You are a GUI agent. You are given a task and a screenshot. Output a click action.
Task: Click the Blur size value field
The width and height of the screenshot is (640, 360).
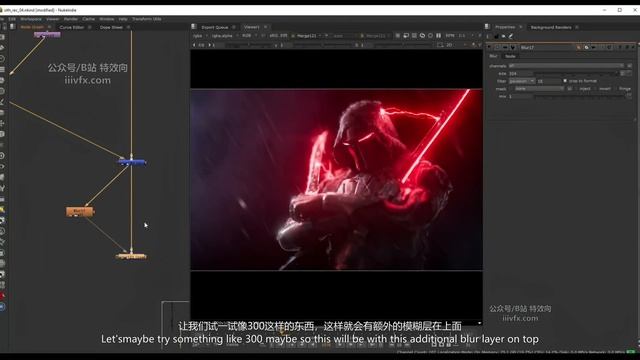[521, 73]
